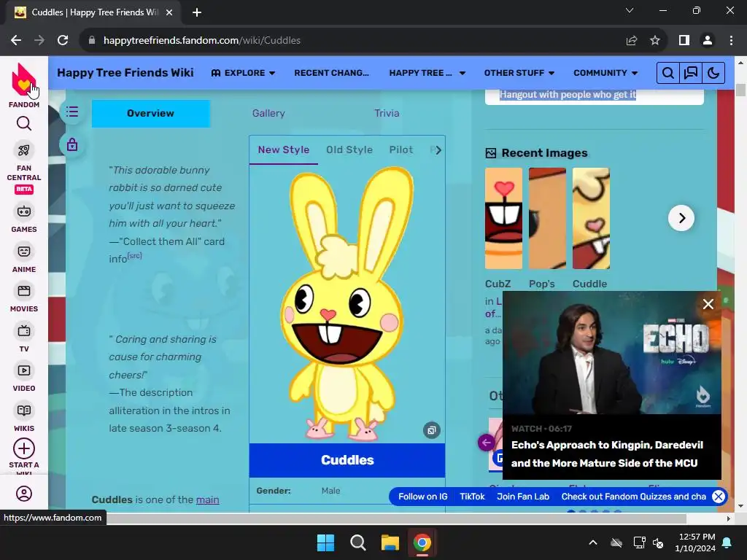Open the Wikis book icon
Image resolution: width=747 pixels, height=560 pixels.
coord(24,411)
